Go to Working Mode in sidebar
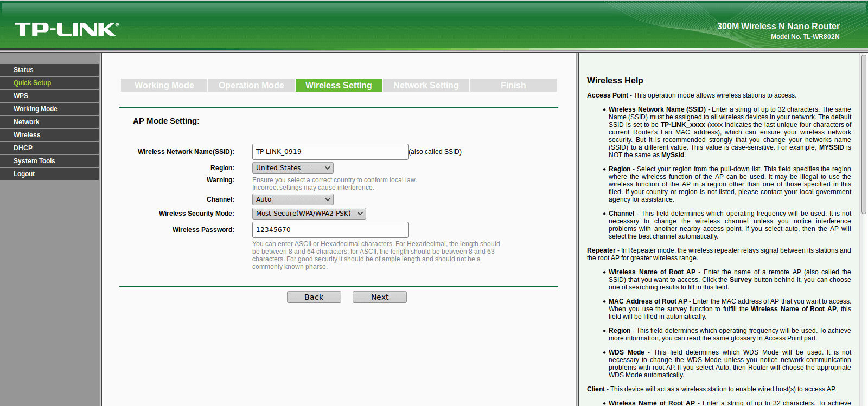This screenshot has height=406, width=868. pyautogui.click(x=49, y=109)
